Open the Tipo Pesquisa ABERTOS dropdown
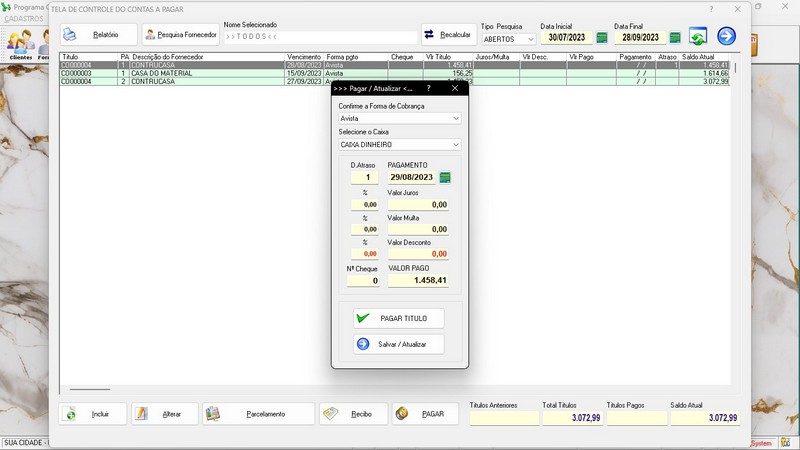This screenshot has height=450, width=800. tap(508, 39)
